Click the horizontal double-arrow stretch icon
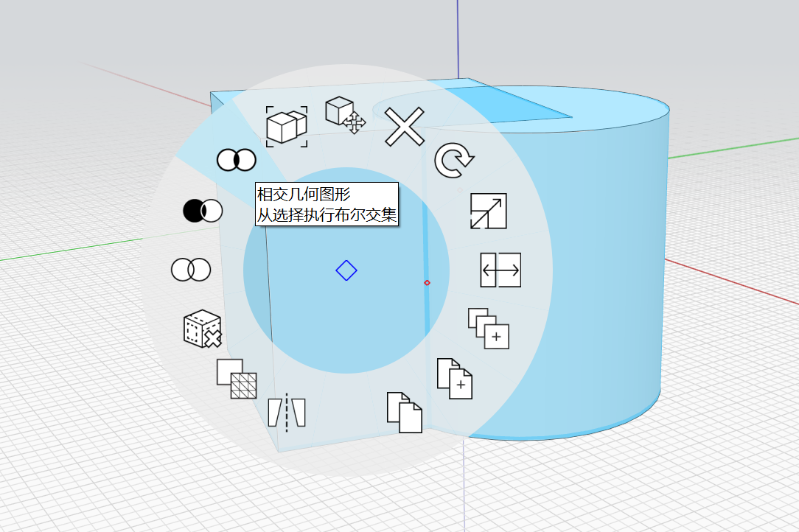 [500, 270]
